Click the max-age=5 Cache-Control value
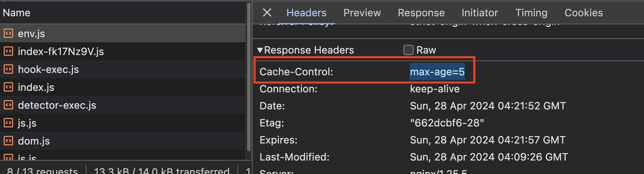The width and height of the screenshot is (644, 174). [x=437, y=72]
